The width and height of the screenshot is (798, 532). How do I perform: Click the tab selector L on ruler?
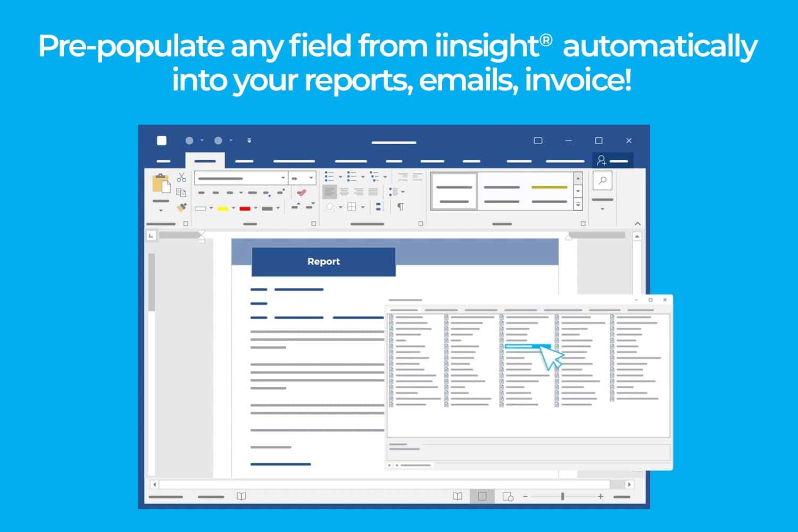[x=151, y=235]
